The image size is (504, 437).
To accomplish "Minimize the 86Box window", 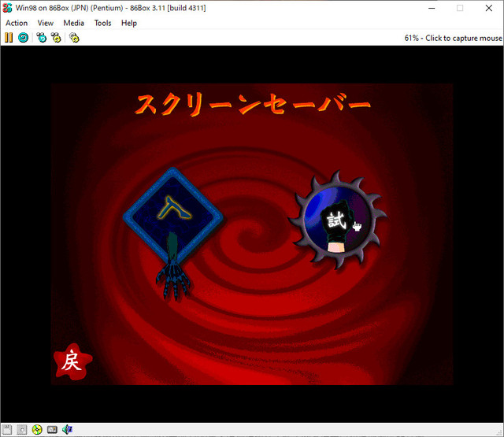I will [432, 8].
